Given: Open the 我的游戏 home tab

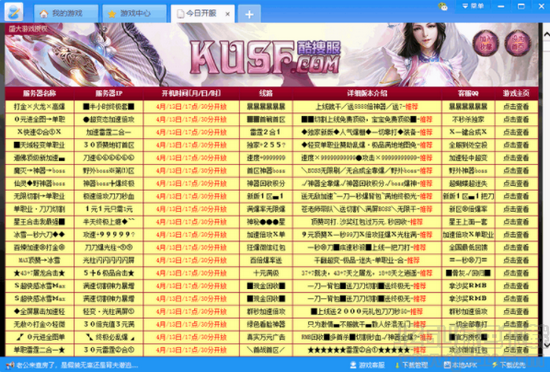Looking at the screenshot, I should pyautogui.click(x=66, y=14).
